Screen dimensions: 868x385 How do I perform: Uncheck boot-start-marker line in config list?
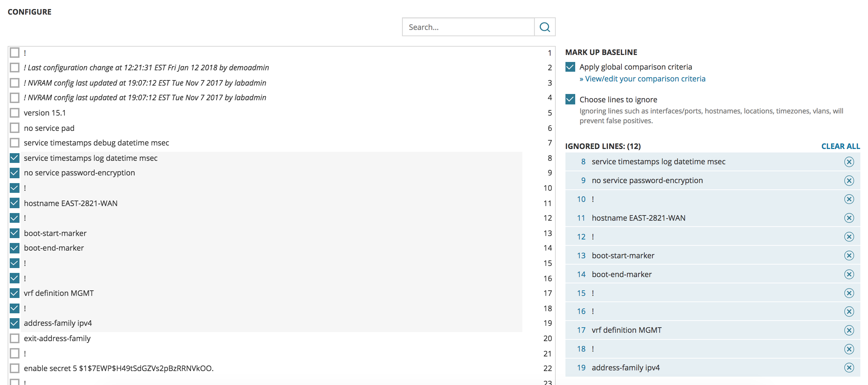15,233
